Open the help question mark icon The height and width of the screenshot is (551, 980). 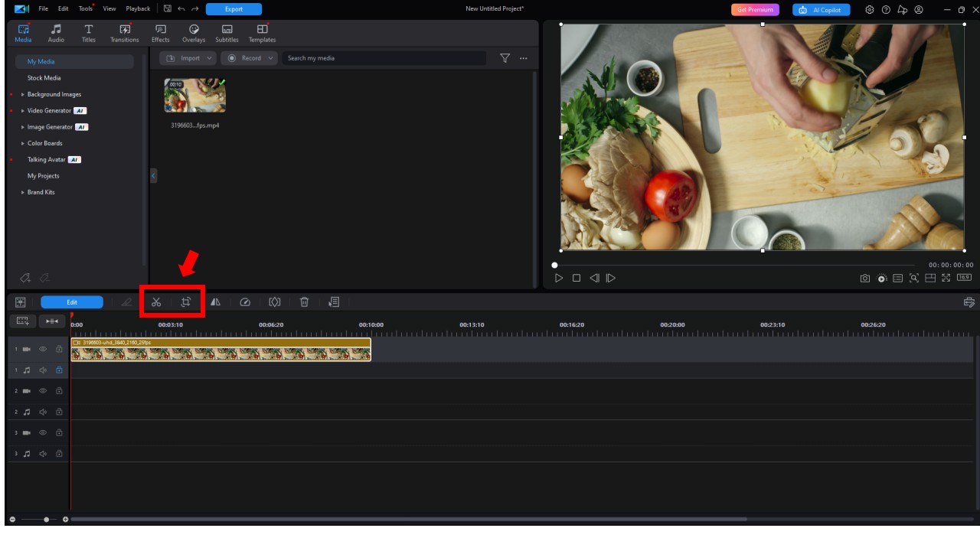point(886,10)
